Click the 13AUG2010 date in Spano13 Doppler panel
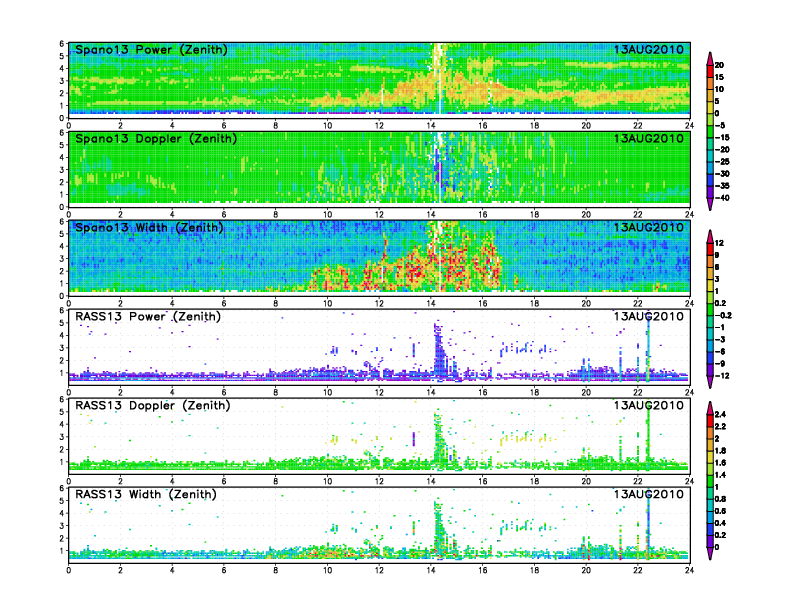The height and width of the screenshot is (612, 792). (649, 139)
